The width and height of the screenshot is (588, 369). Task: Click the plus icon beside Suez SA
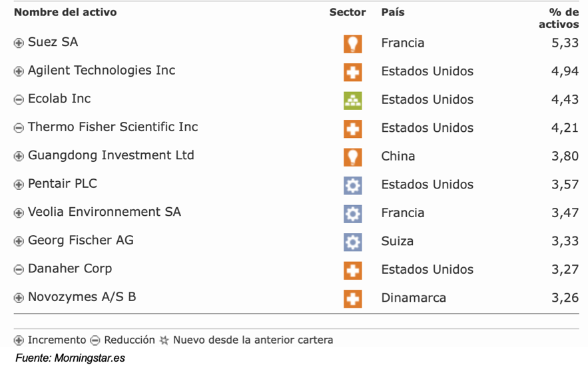[x=19, y=43]
